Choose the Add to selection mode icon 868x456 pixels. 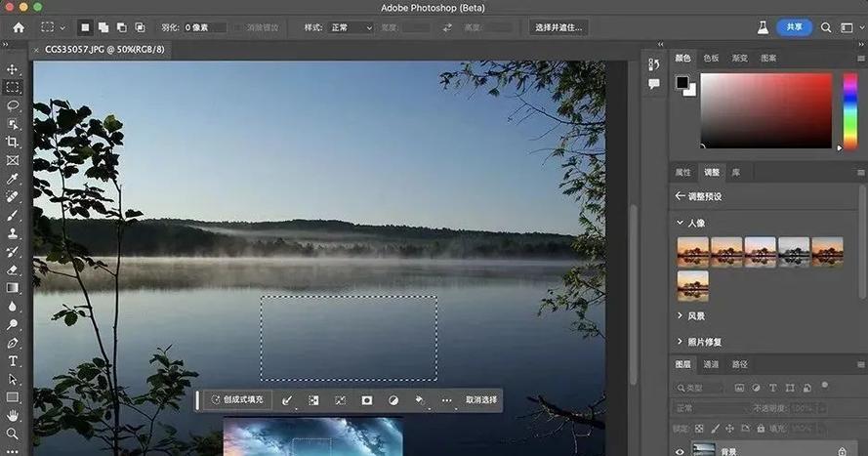103,27
